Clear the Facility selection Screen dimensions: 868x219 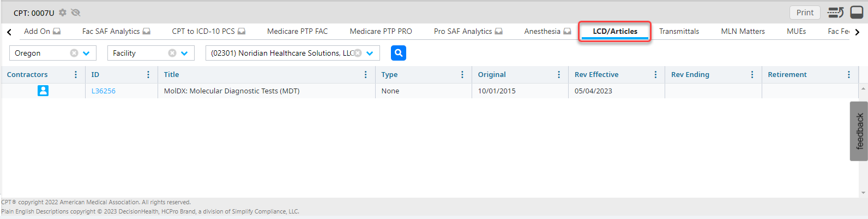tap(172, 53)
